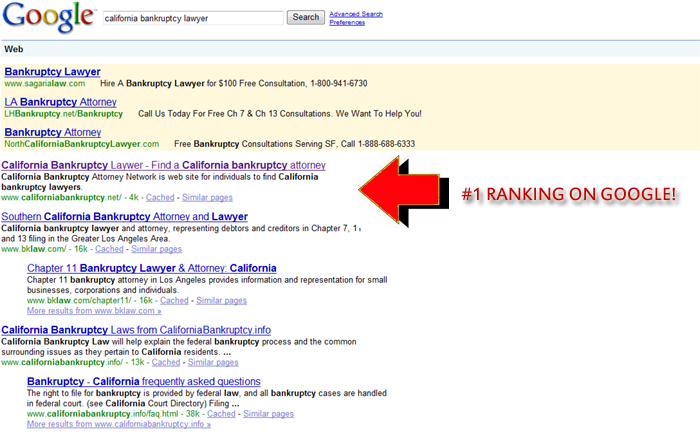Select the Web tab label

pos(14,49)
